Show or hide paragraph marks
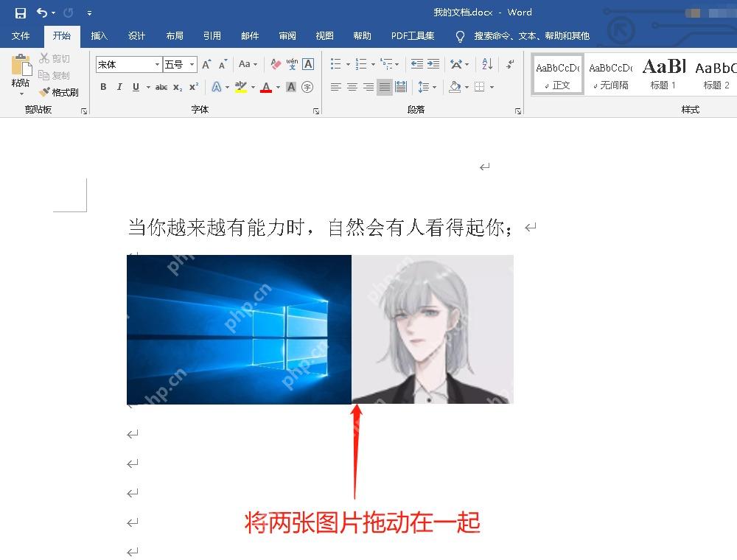 (x=510, y=64)
